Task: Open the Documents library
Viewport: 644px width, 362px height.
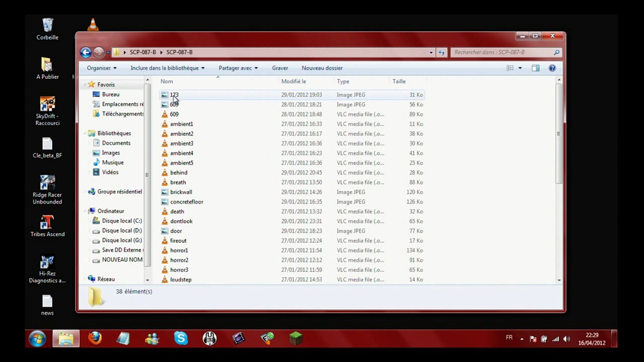Action: pos(116,143)
